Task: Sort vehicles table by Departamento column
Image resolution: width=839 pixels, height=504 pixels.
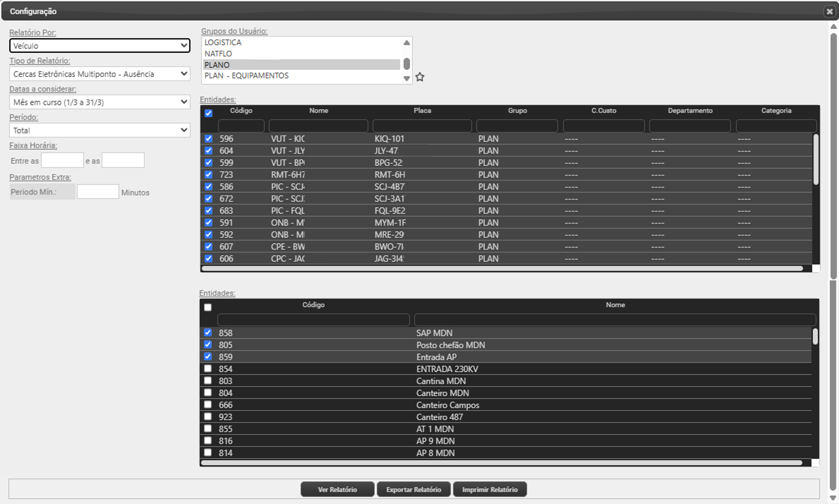Action: tap(690, 111)
